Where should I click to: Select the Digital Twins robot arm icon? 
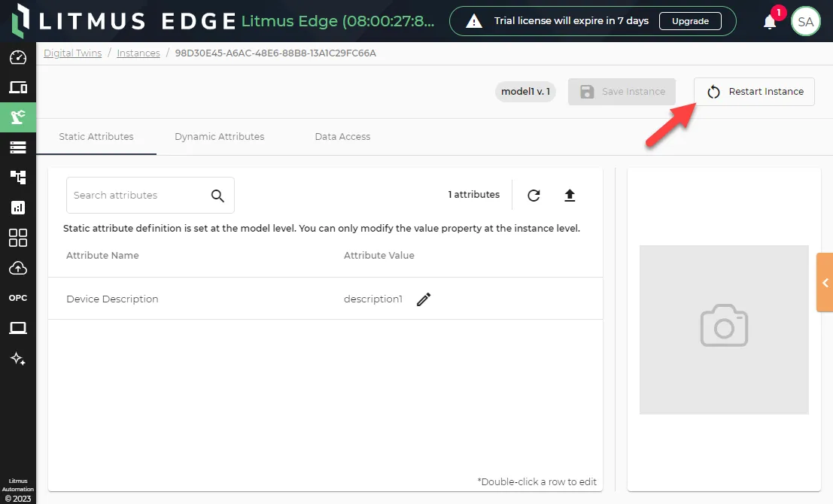[x=18, y=117]
